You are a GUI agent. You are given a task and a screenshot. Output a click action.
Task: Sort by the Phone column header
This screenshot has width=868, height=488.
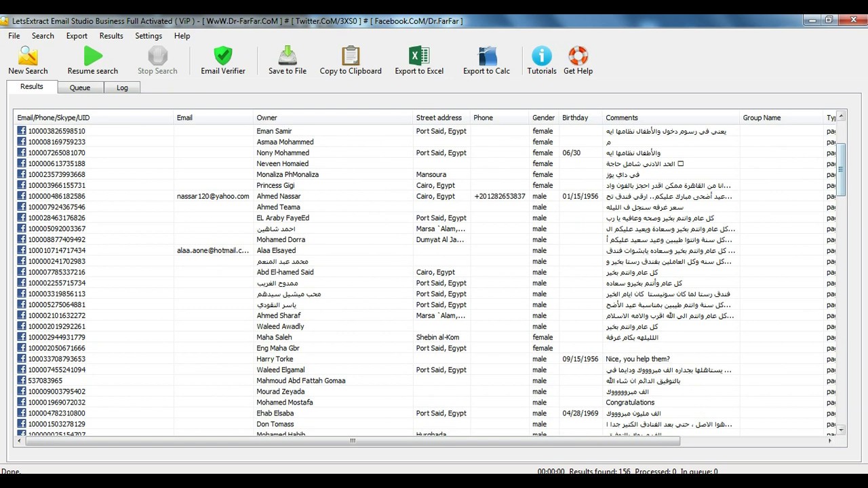pos(500,117)
